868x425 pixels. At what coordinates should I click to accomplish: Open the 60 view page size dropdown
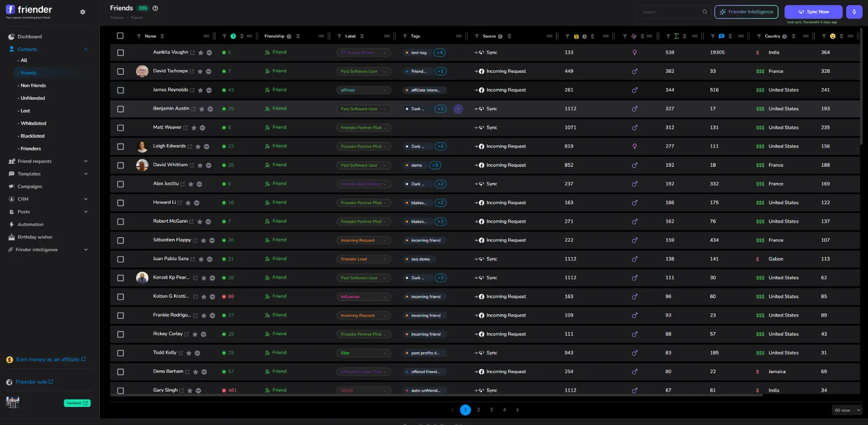(x=847, y=410)
